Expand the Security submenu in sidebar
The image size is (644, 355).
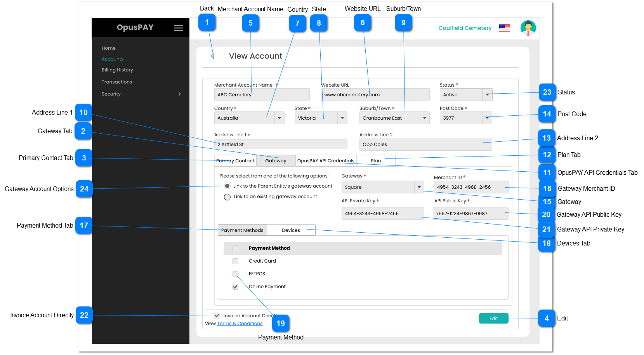pyautogui.click(x=179, y=94)
